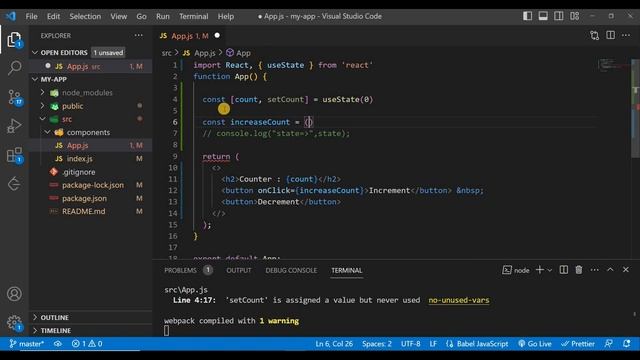Toggle Secondary Side Bar layout icon
The image size is (640, 360).
[559, 16]
